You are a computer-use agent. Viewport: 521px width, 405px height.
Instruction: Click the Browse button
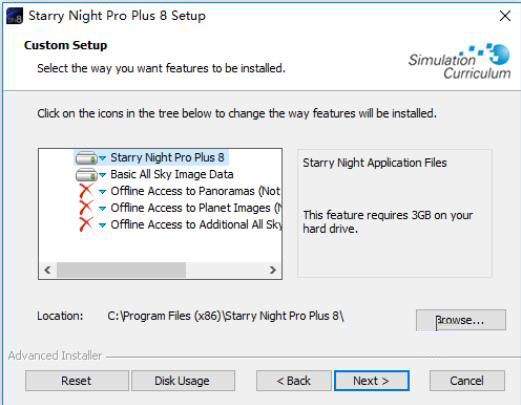461,320
